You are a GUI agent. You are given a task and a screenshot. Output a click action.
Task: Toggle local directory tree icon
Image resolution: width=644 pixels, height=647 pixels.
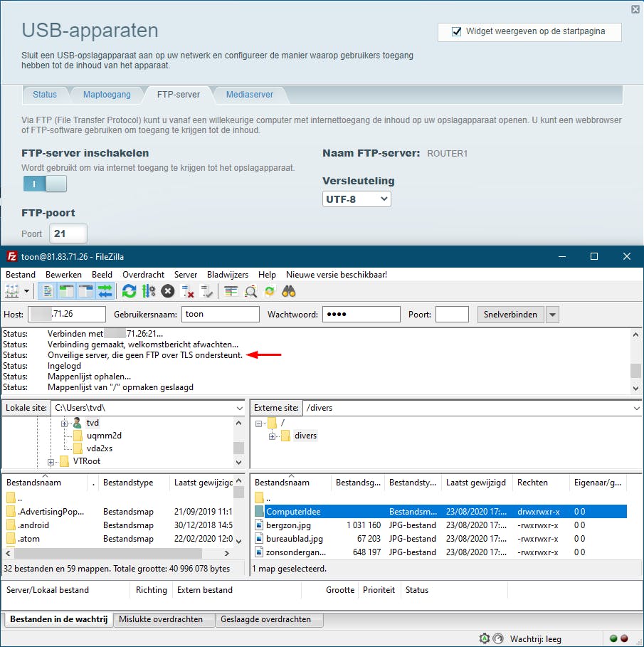pos(66,291)
